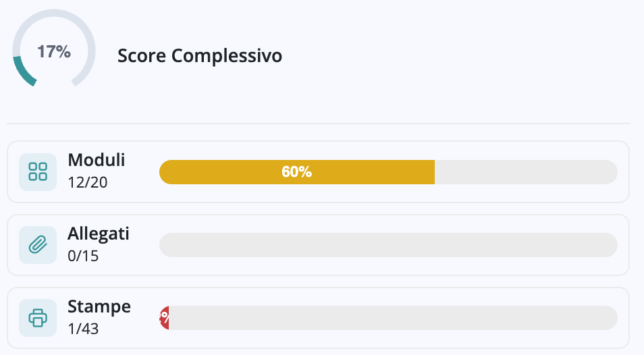Click the Stampe printer icon
This screenshot has width=644, height=355.
[38, 318]
